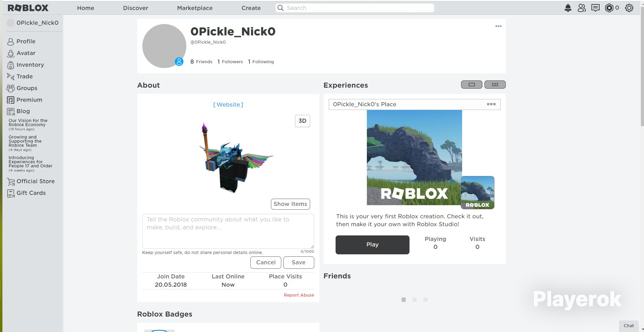The image size is (644, 332).
Task: Click the Trade icon in the sidebar
Action: (x=11, y=77)
